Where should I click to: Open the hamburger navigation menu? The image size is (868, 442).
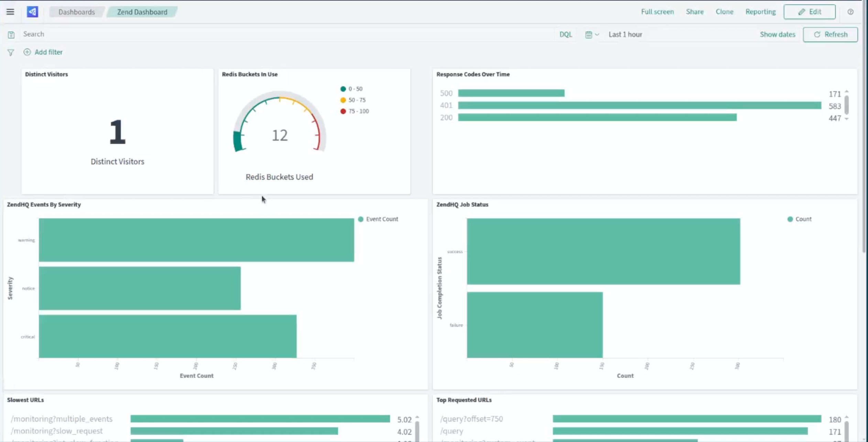(10, 12)
